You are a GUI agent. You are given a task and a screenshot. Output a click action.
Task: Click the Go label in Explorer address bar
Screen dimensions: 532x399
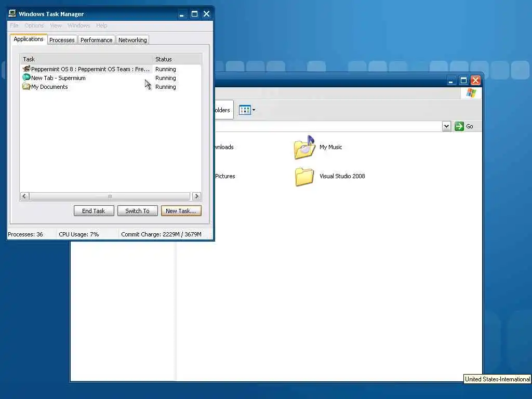[x=470, y=126]
